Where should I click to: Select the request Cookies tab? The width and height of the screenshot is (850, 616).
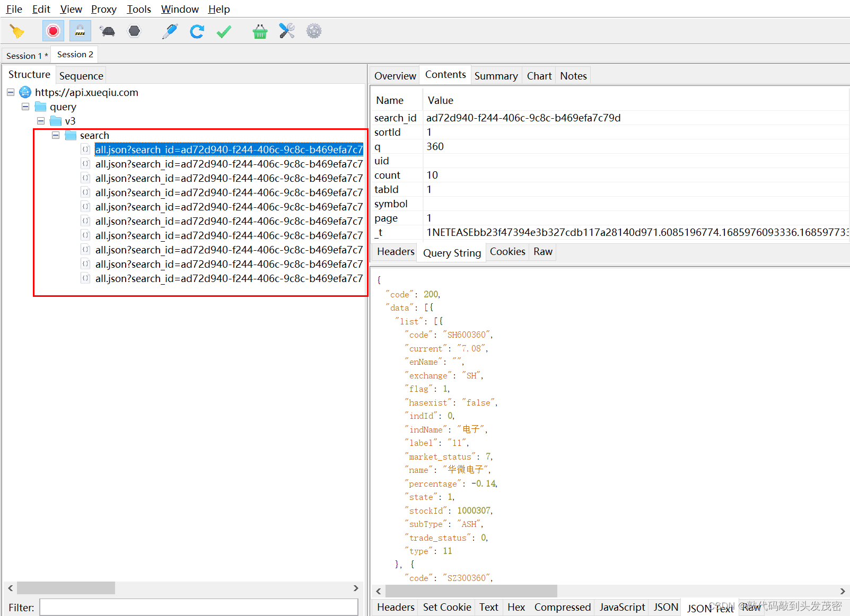507,251
